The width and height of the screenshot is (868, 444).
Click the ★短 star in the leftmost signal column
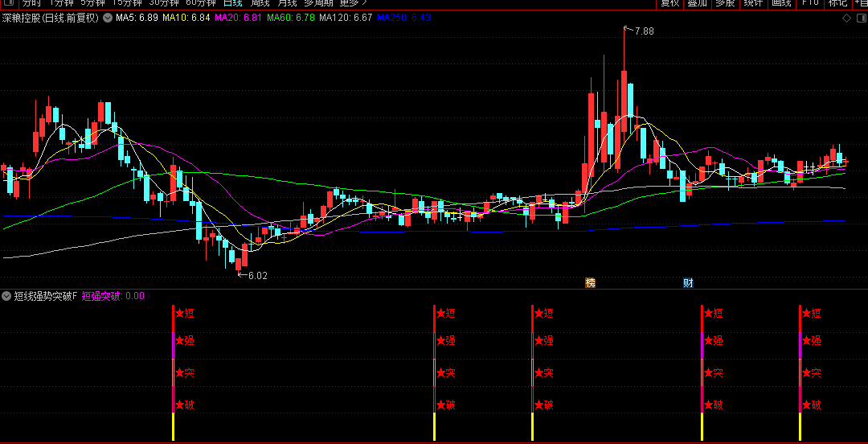(x=184, y=313)
